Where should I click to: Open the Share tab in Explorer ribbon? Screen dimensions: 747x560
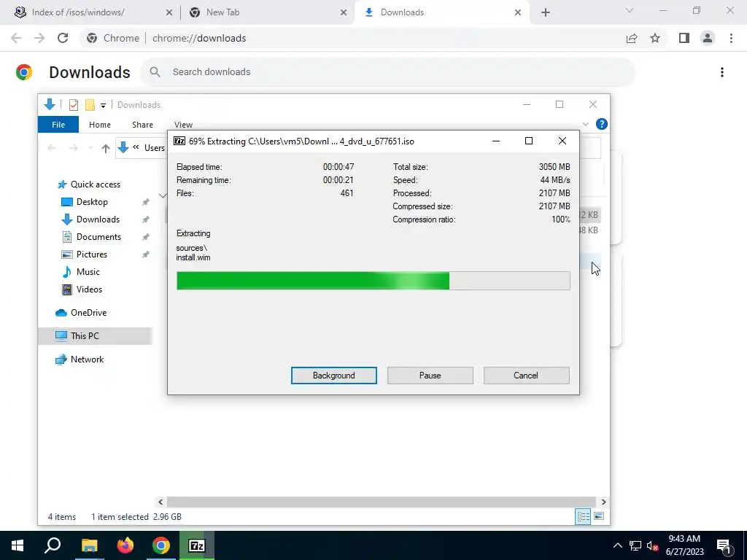(x=142, y=124)
